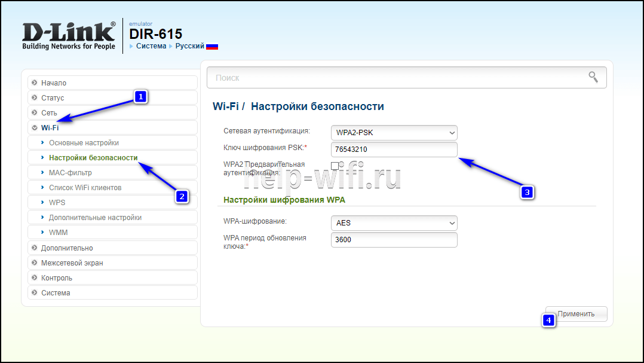Screen dimensions: 644x363
Task: Open the Сеть menu section
Action: pos(112,112)
